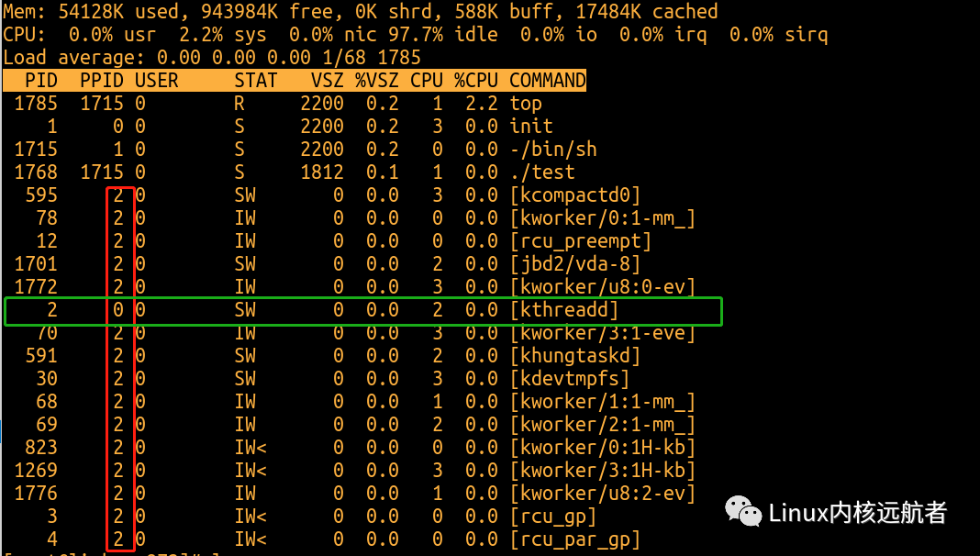Click the [rcu_preempt] kernel thread entry
Screen dimensions: 980x556
(581, 241)
